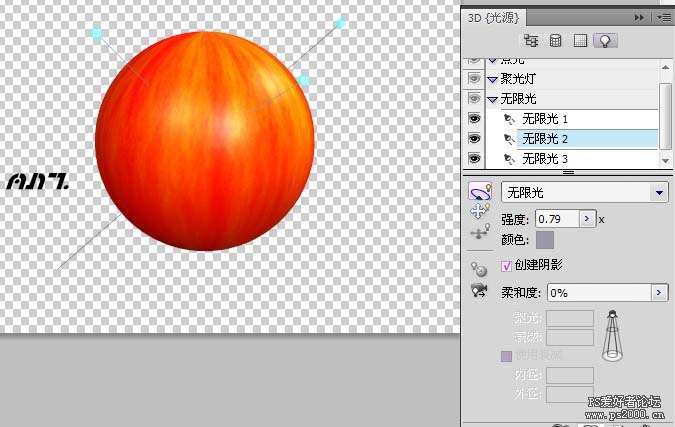Uncheck the 创建阴影 checkbox
This screenshot has height=427, width=675.
tap(506, 266)
